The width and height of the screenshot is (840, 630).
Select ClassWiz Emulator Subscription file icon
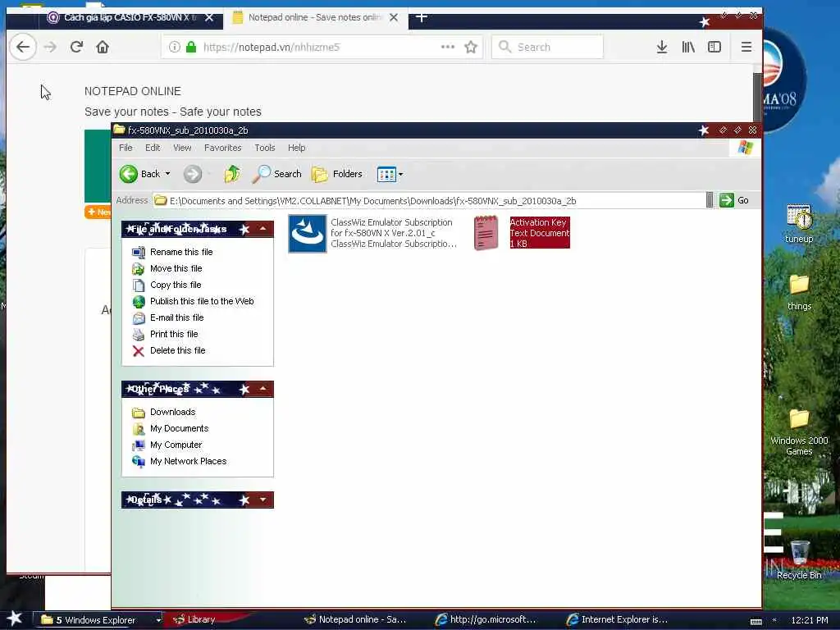pos(307,233)
